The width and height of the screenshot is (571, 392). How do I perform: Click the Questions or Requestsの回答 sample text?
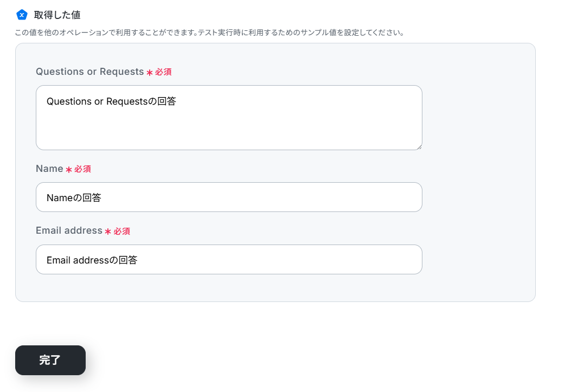[111, 101]
